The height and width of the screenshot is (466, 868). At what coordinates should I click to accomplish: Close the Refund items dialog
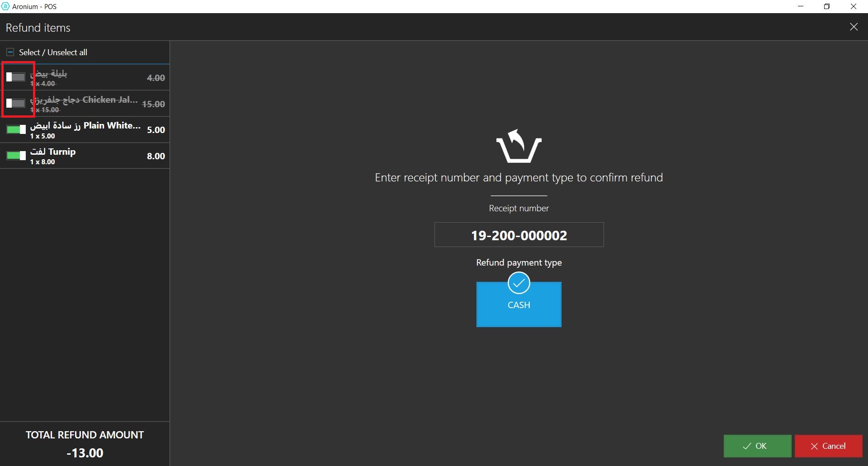pyautogui.click(x=854, y=27)
